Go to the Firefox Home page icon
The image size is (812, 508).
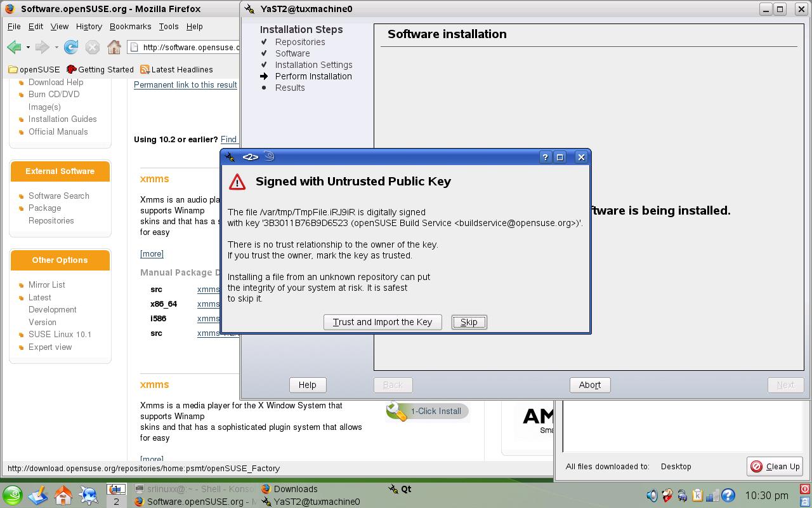(114, 47)
